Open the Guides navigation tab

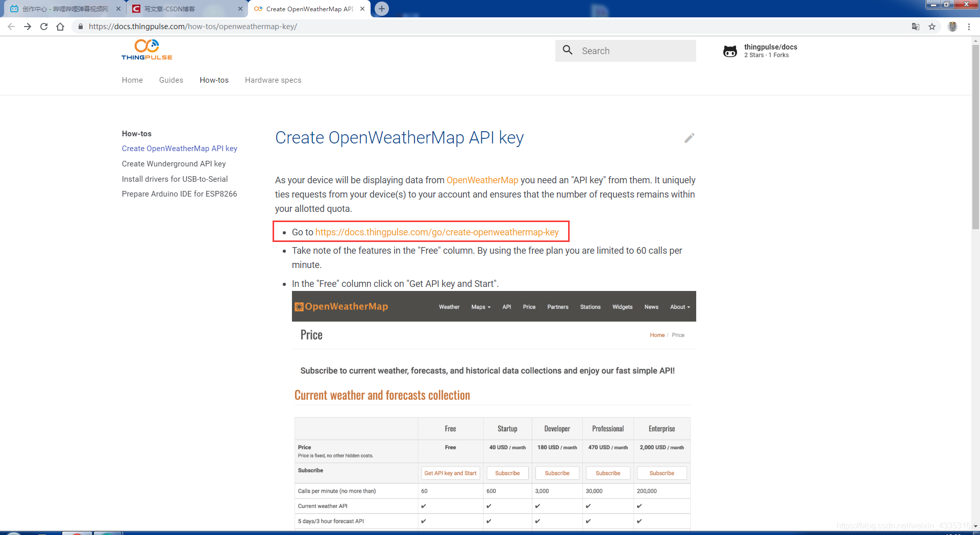pyautogui.click(x=171, y=80)
